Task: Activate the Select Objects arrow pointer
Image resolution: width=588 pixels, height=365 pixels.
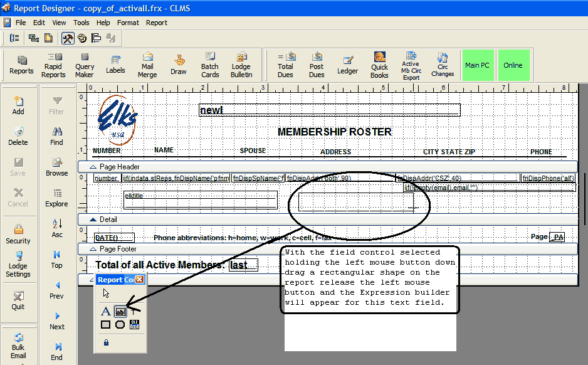Action: (107, 293)
